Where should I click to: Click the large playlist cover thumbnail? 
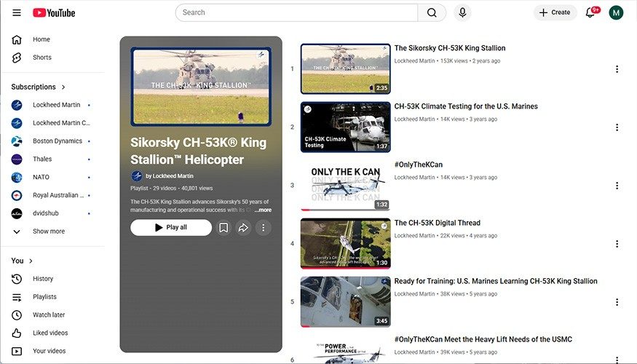(x=201, y=87)
